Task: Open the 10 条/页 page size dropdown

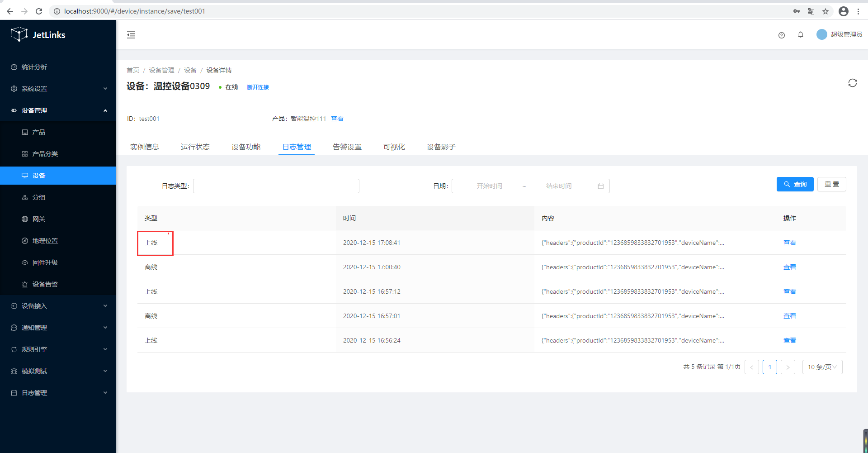Action: tap(821, 367)
